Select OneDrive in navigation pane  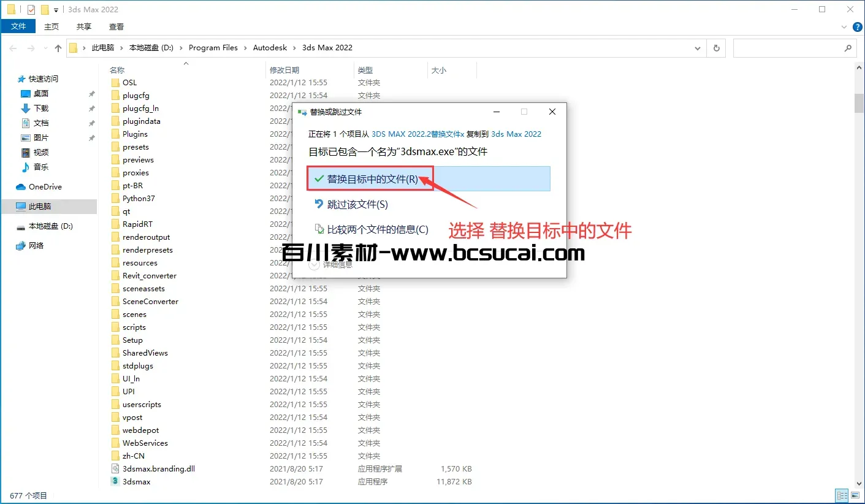(x=45, y=187)
